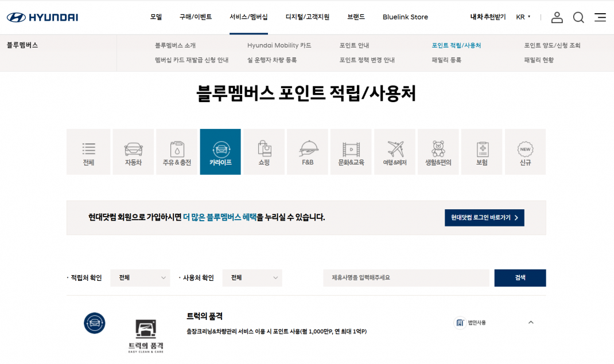Image resolution: width=614 pixels, height=364 pixels.
Task: Open the search magnifier icon
Action: click(x=578, y=17)
